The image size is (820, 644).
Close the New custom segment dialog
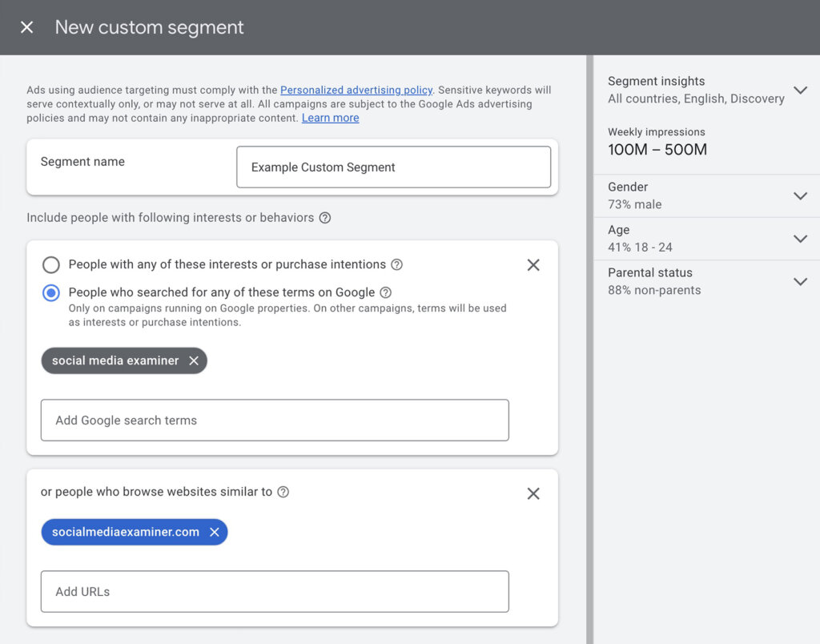(27, 27)
